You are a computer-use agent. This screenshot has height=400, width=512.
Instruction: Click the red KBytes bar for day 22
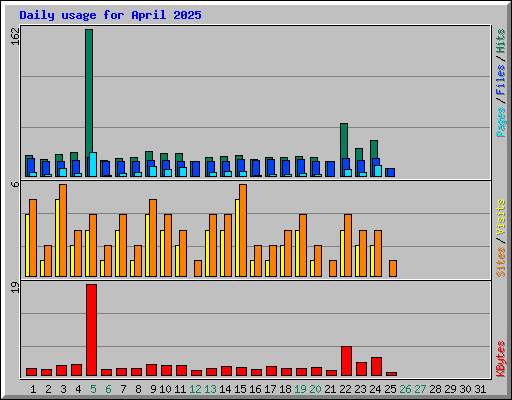click(x=347, y=361)
